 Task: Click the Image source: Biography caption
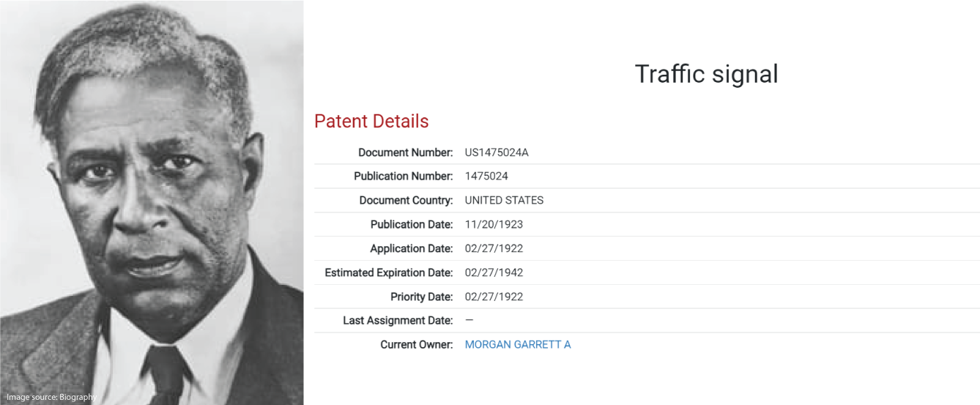(x=51, y=397)
